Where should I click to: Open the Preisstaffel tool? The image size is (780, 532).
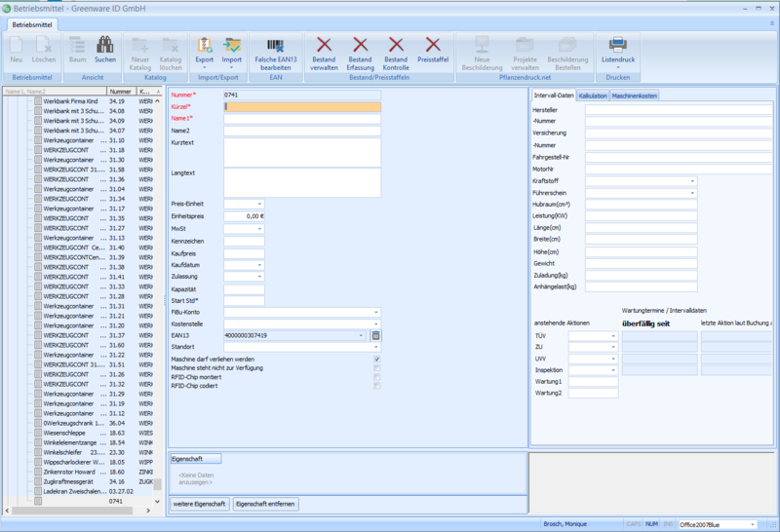click(433, 50)
